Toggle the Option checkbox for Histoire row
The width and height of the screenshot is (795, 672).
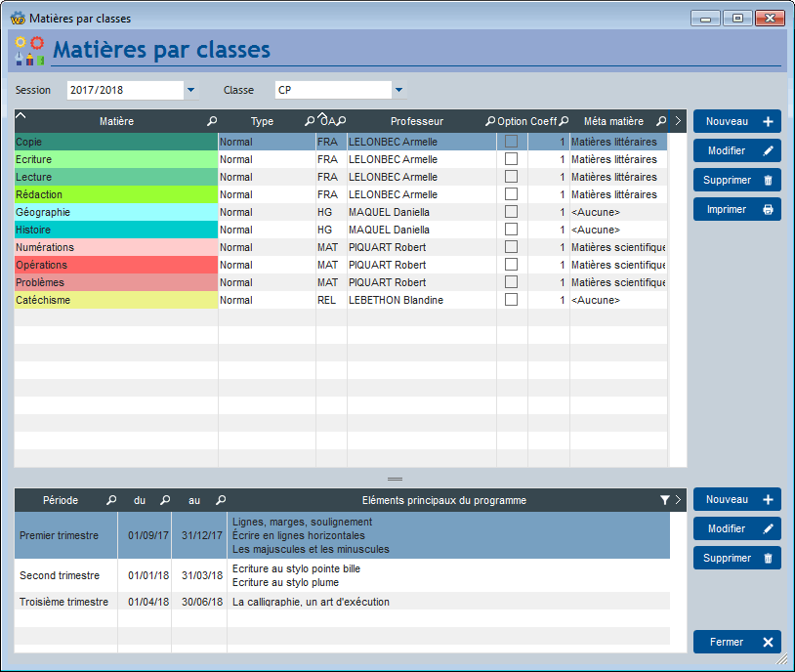click(511, 230)
